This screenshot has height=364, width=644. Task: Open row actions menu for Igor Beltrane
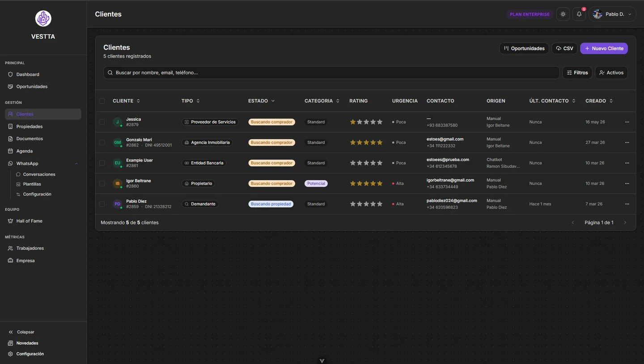pos(627,184)
